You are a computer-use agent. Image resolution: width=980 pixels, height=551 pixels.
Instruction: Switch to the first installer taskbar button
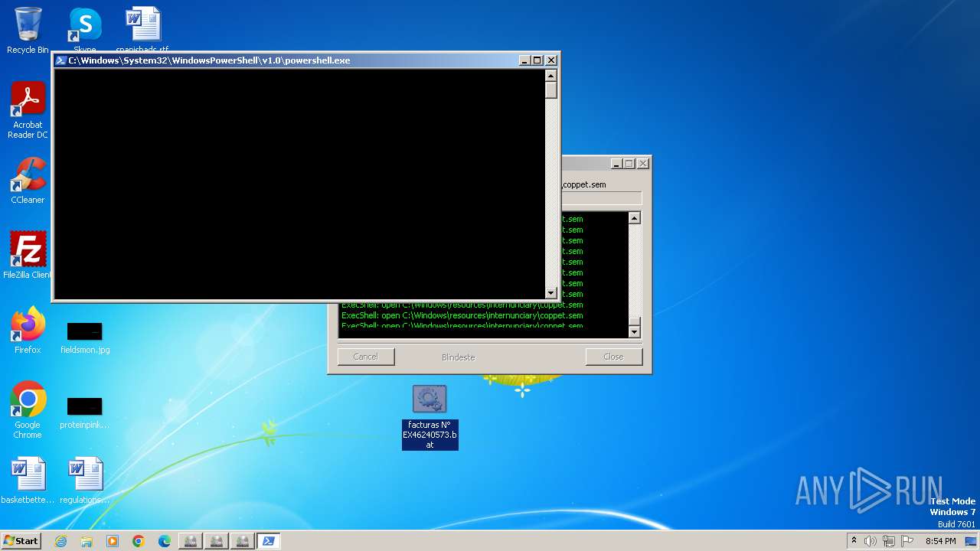point(190,541)
